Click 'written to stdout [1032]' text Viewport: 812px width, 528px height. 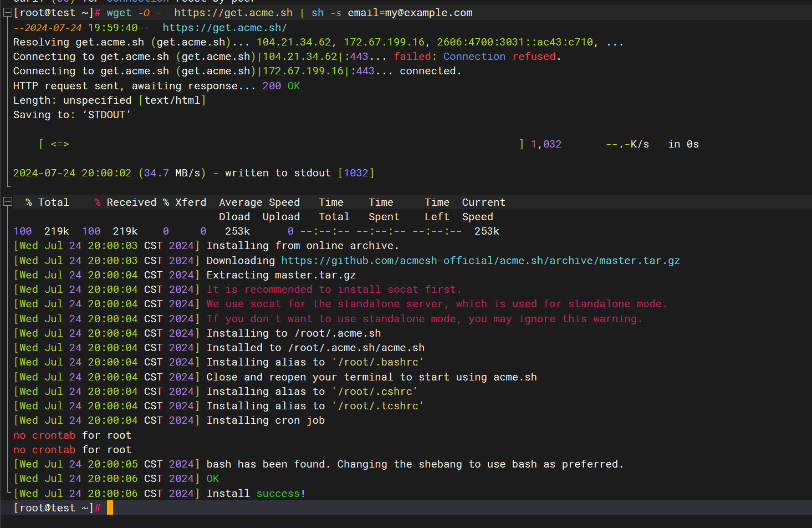[x=300, y=173]
